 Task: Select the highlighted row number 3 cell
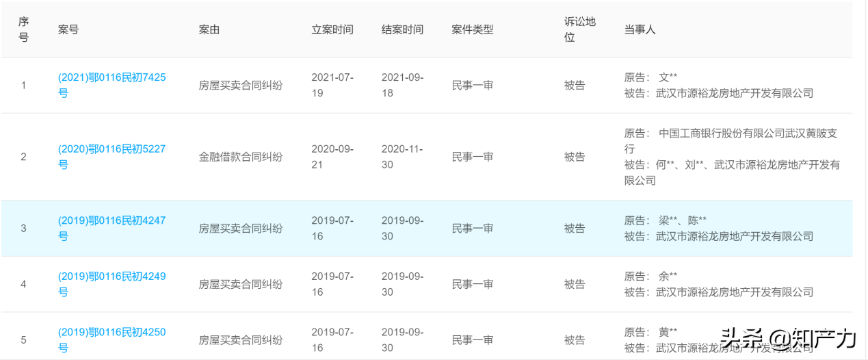click(x=23, y=229)
